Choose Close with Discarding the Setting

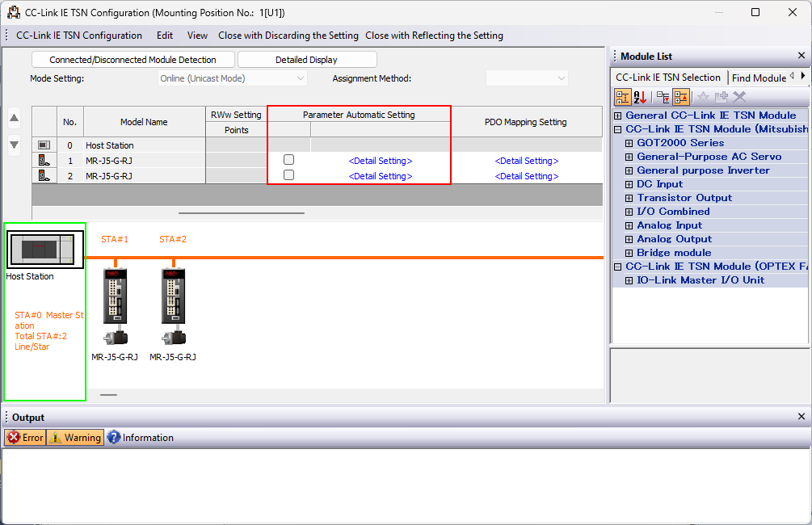click(288, 36)
